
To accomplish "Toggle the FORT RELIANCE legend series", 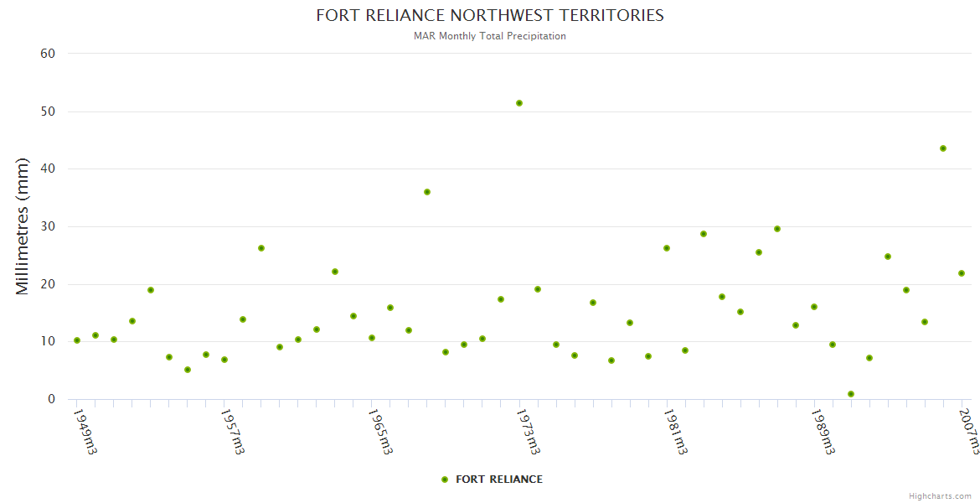I will point(498,480).
